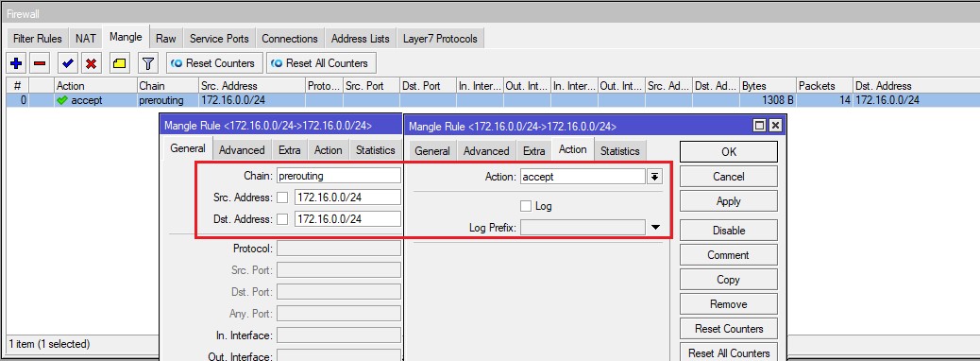
Task: Toggle the Src. Address invert checkbox
Action: tap(282, 198)
